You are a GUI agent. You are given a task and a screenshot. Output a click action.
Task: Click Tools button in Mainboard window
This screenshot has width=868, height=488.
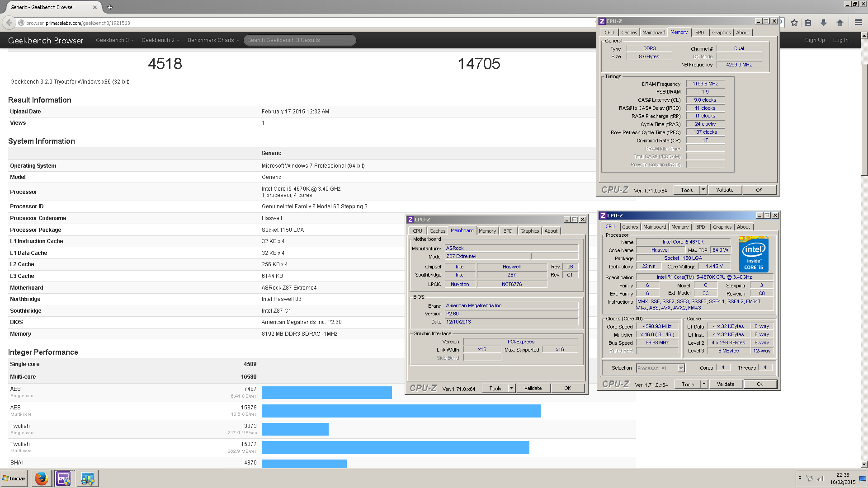coord(495,388)
